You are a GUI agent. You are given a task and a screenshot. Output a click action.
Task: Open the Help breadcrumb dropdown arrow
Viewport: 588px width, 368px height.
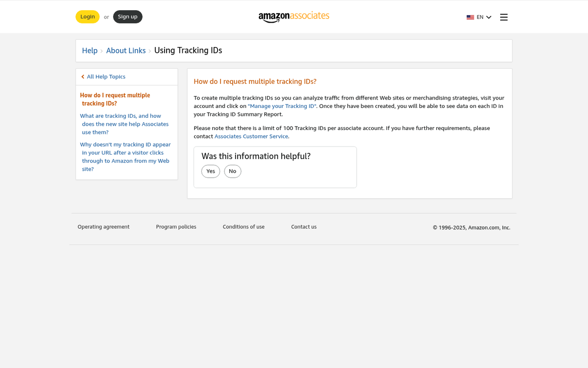click(x=102, y=51)
